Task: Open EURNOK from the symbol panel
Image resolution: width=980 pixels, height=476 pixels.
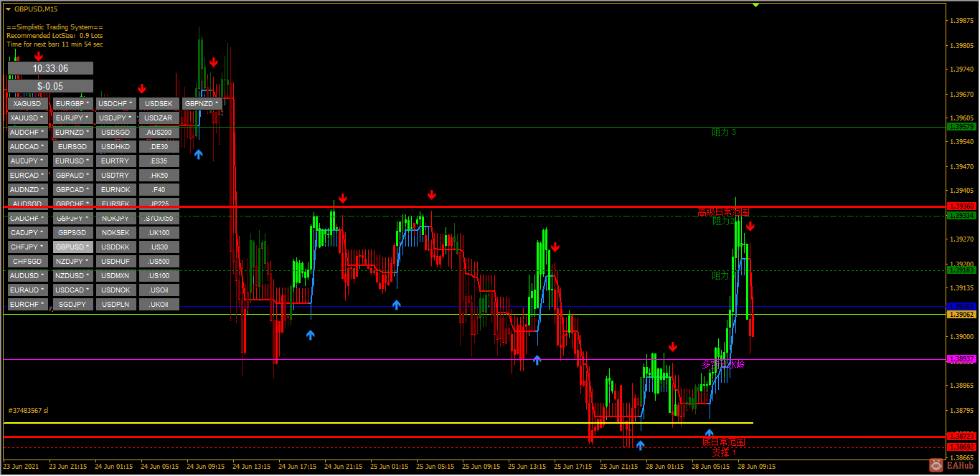Action: [116, 190]
